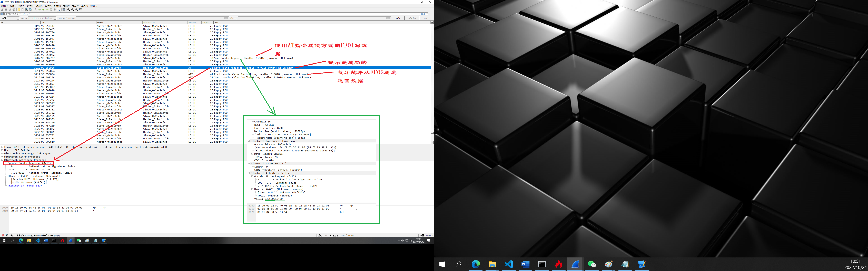Close this capture file
Screen dimensions: 868x271
pos(27,10)
